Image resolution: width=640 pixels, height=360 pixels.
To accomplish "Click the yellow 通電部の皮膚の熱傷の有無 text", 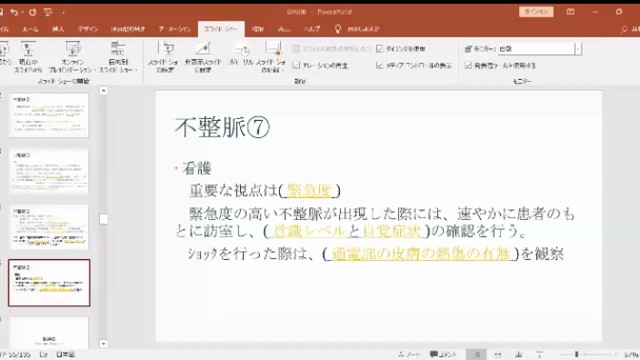I will pyautogui.click(x=420, y=254).
